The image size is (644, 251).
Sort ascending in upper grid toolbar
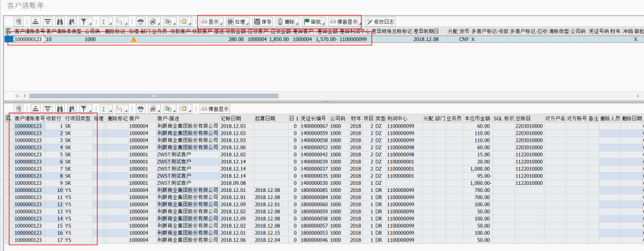36,22
